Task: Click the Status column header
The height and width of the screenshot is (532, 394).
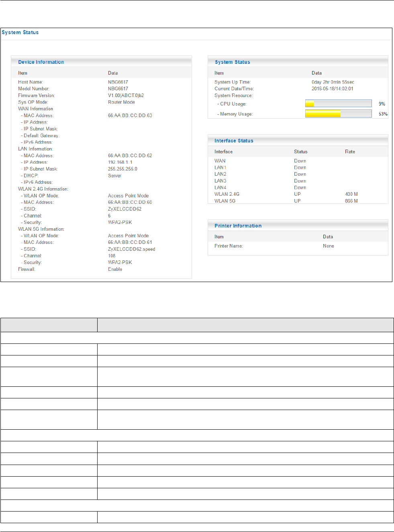Action: 300,152
